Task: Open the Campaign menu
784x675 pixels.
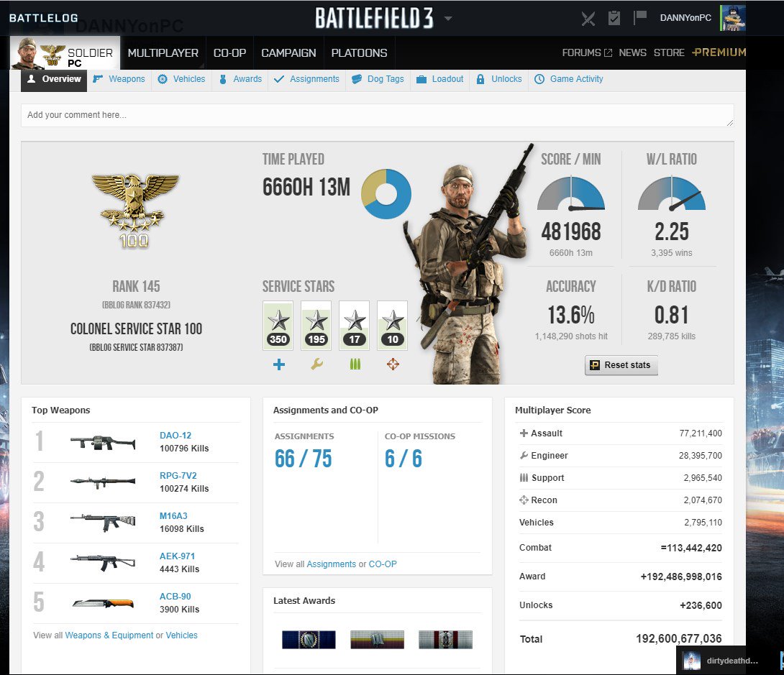Action: pyautogui.click(x=288, y=52)
